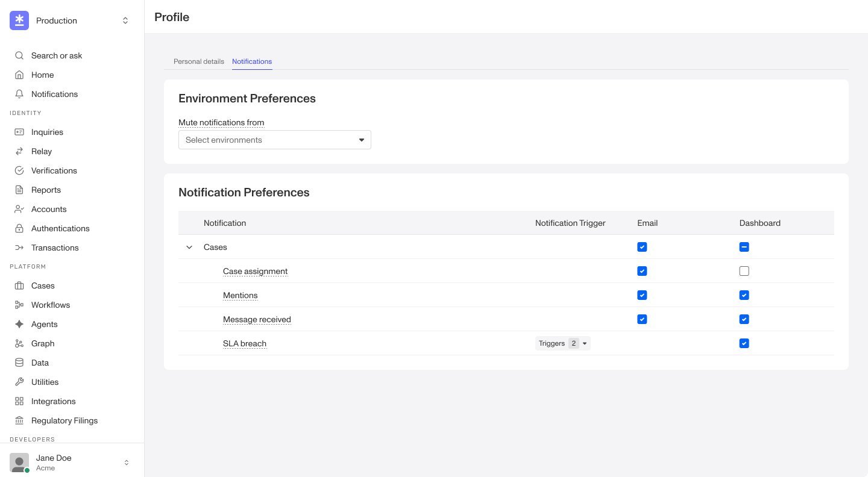Open the Triggers 2 dropdown for SLA breach

[x=563, y=343]
